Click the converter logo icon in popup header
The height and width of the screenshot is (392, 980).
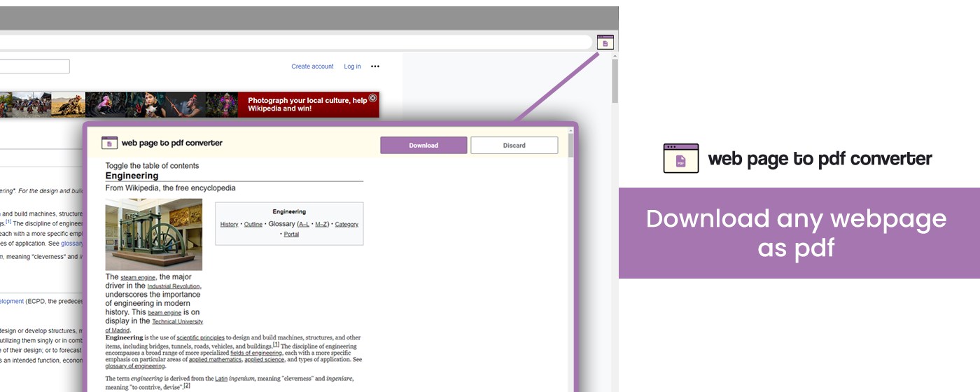109,143
